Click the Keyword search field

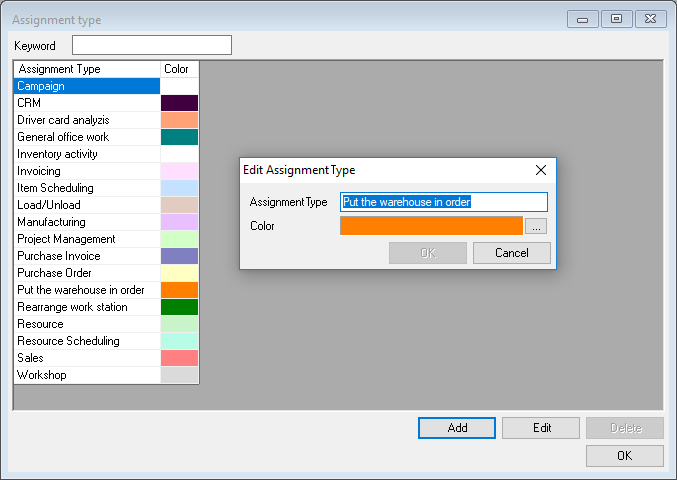pyautogui.click(x=151, y=45)
